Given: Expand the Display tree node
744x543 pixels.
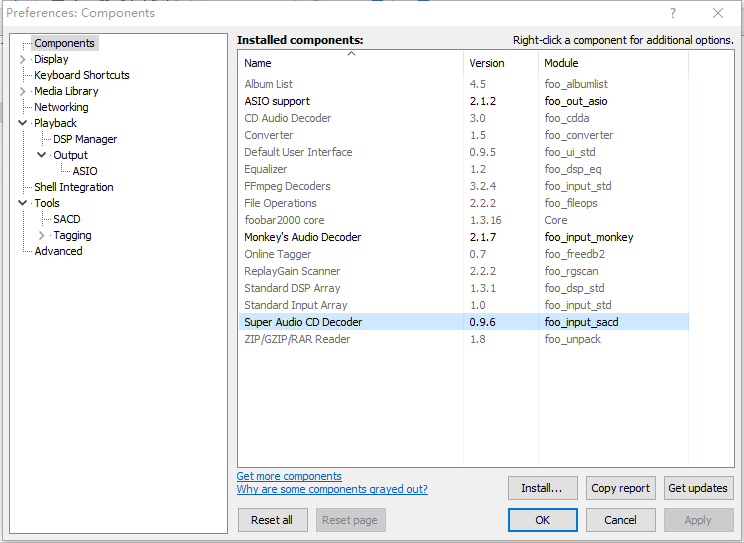Looking at the screenshot, I should (x=23, y=59).
